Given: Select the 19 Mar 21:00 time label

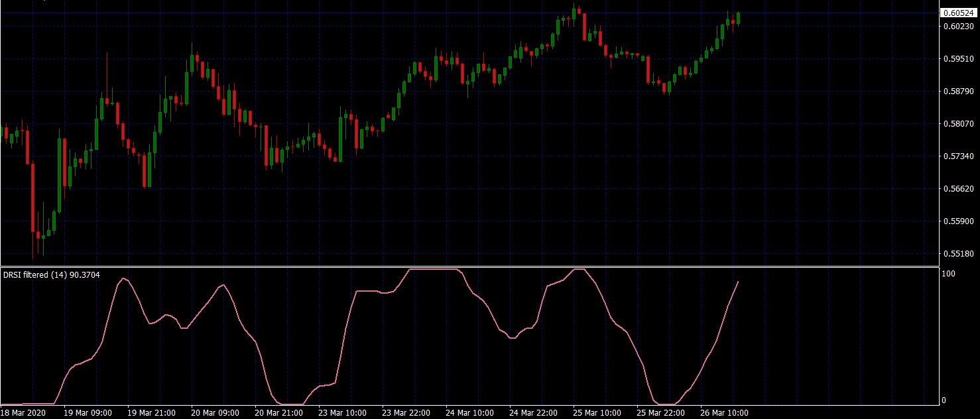Looking at the screenshot, I should coord(152,413).
